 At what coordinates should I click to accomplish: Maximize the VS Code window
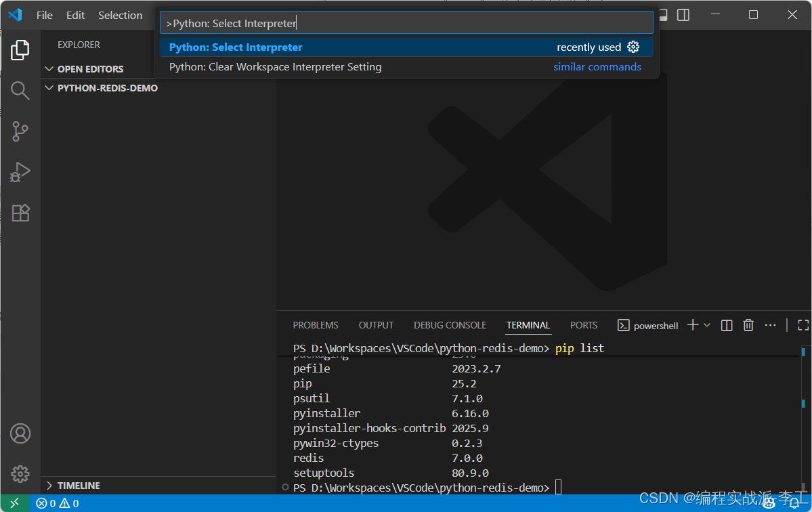coord(754,14)
